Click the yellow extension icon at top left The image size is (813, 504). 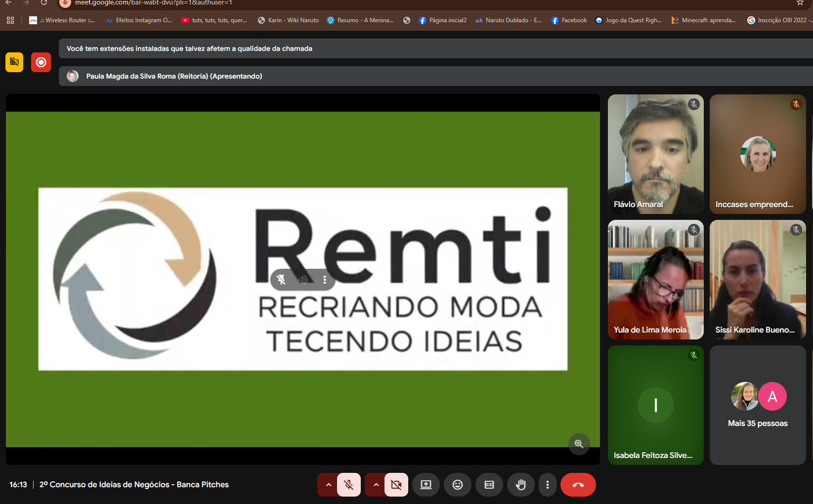click(x=14, y=62)
